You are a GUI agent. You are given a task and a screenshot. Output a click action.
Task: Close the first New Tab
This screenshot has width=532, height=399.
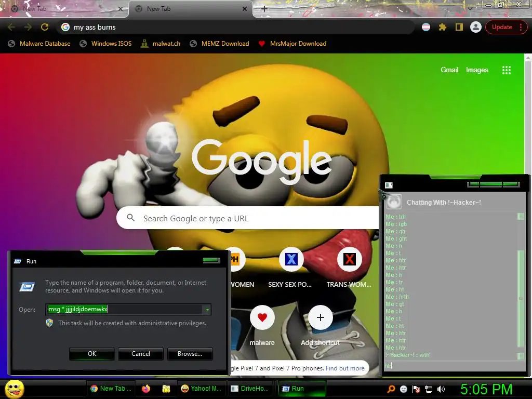point(120,9)
